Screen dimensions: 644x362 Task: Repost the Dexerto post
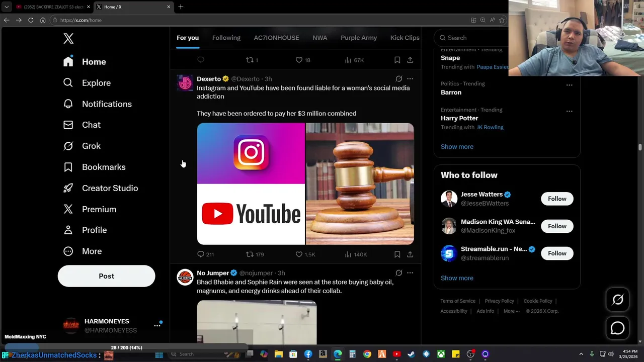coord(255,254)
